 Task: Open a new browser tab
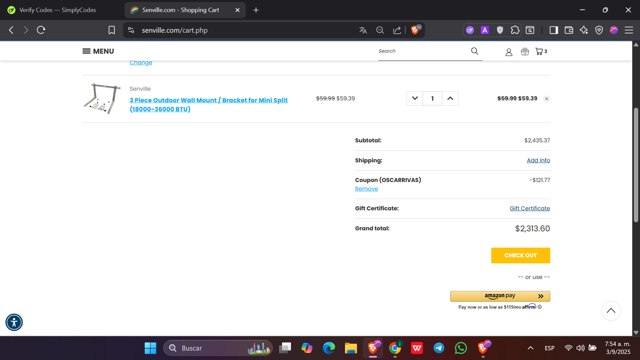(256, 10)
